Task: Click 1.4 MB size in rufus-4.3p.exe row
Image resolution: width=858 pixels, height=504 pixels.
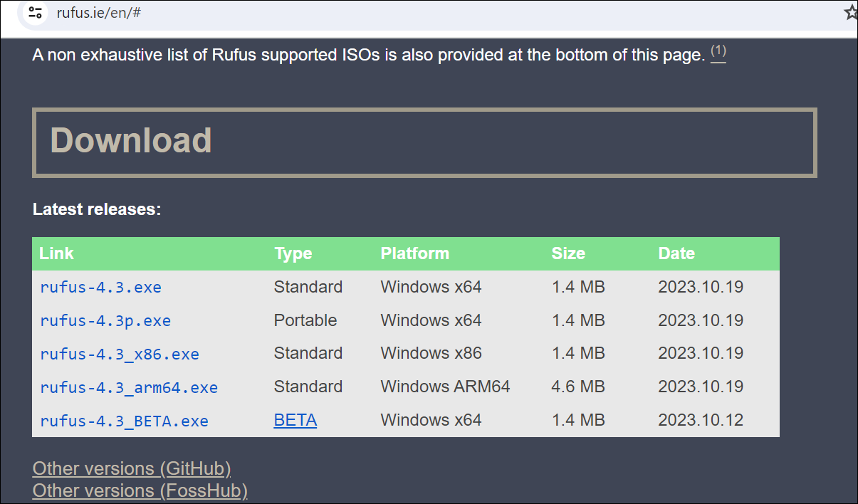Action: click(578, 320)
